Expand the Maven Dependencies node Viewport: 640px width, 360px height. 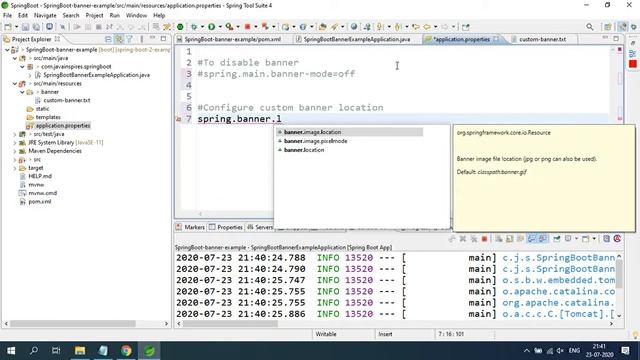click(x=15, y=151)
